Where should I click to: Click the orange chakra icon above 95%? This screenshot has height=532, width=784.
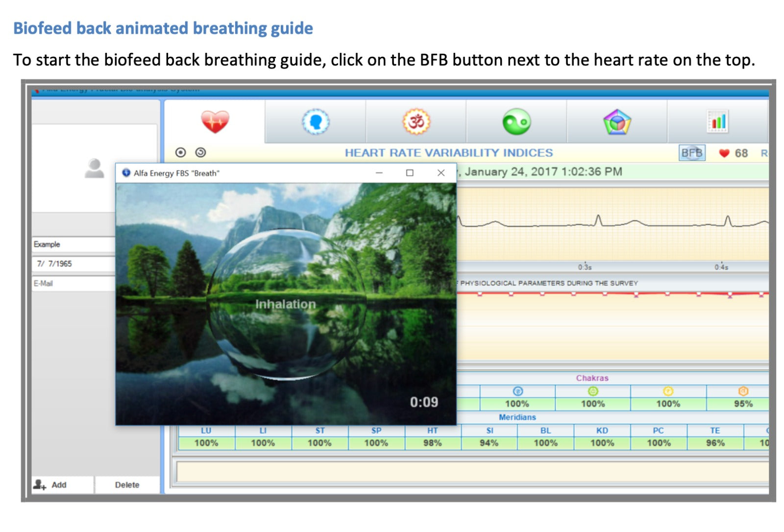pos(743,391)
